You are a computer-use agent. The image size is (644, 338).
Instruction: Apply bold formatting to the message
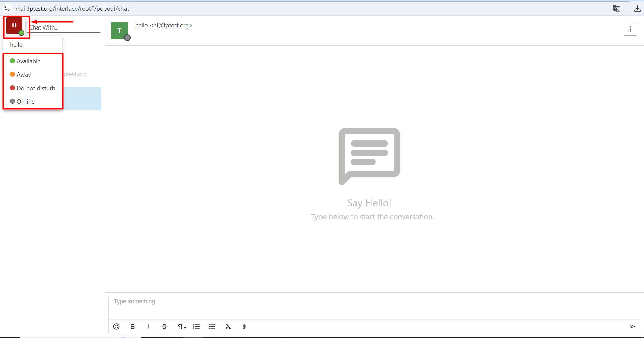pos(132,326)
